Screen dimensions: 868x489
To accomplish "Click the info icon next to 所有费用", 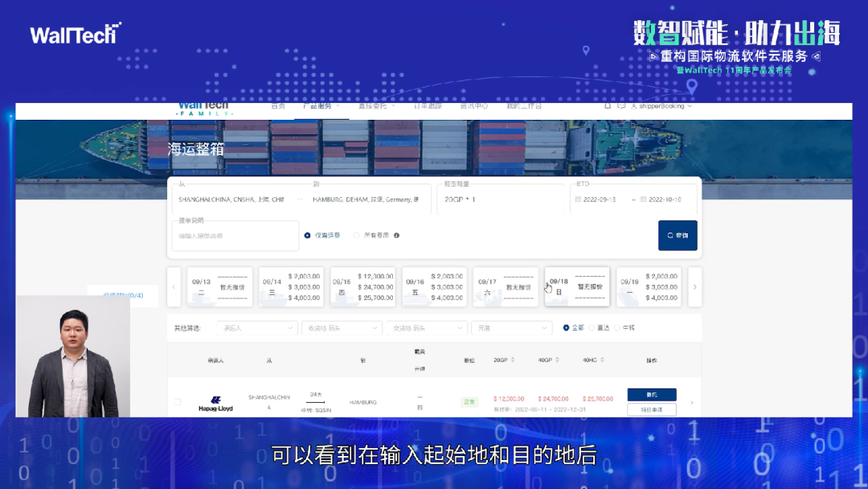I will pos(397,236).
